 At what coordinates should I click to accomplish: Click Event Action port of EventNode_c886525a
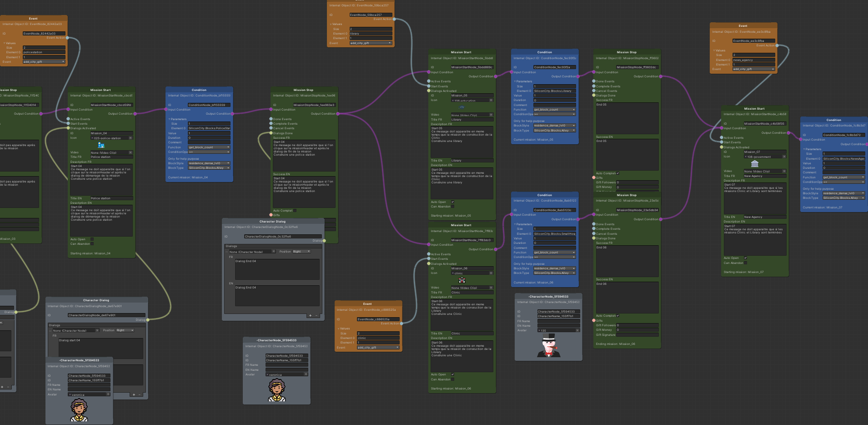(x=401, y=324)
